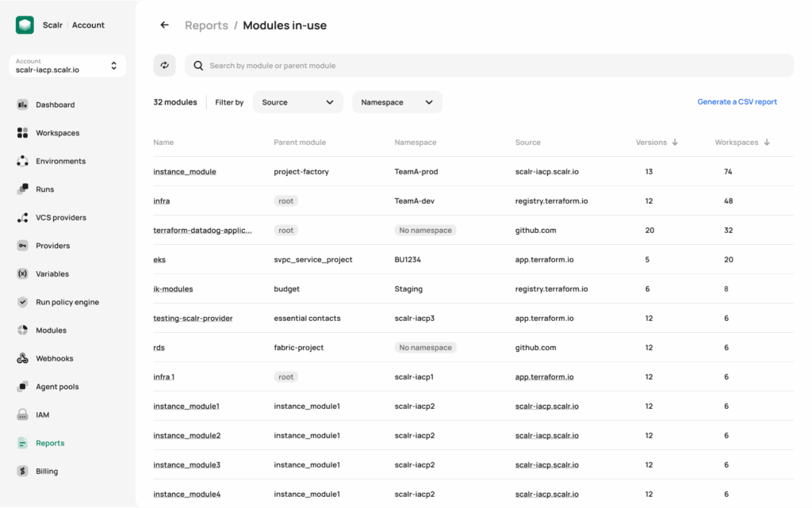Image resolution: width=812 pixels, height=508 pixels.
Task: Open the Reports sidebar icon
Action: tap(22, 443)
